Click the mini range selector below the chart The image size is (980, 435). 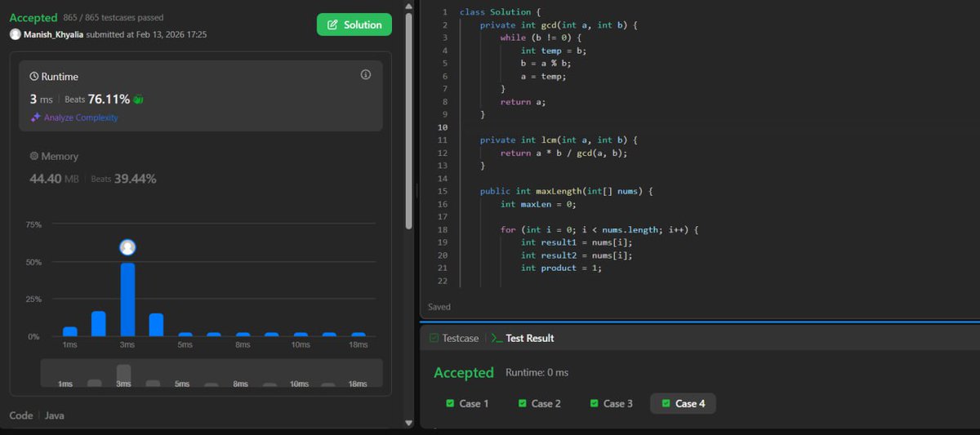click(212, 373)
